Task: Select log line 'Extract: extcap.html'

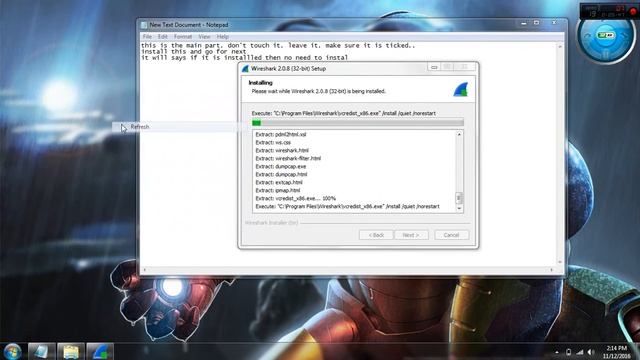Action: tap(279, 182)
